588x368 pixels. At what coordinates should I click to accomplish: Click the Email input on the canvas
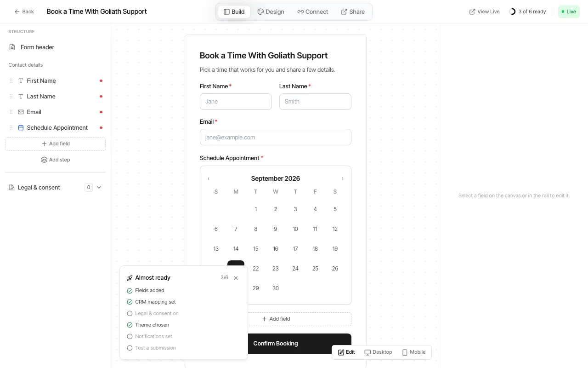point(276,137)
